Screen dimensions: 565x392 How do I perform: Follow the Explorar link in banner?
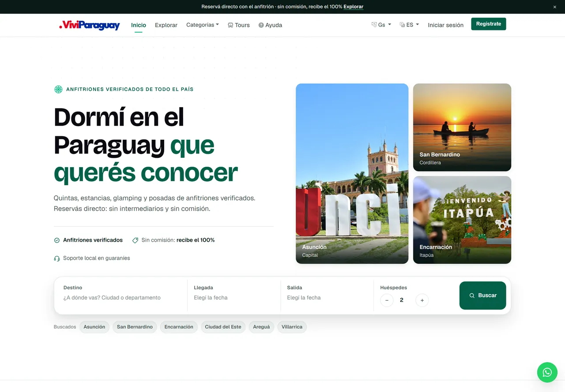(x=354, y=7)
